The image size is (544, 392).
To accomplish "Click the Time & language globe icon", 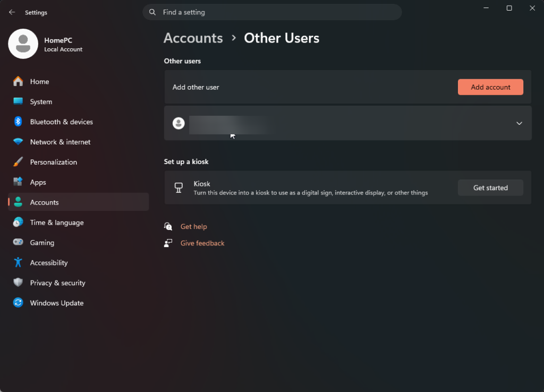I will 18,222.
